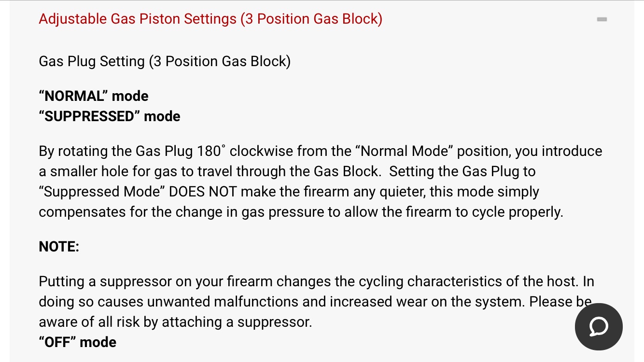Select the "SUPPRESSED" mode bold heading
This screenshot has height=362, width=644.
click(x=110, y=116)
